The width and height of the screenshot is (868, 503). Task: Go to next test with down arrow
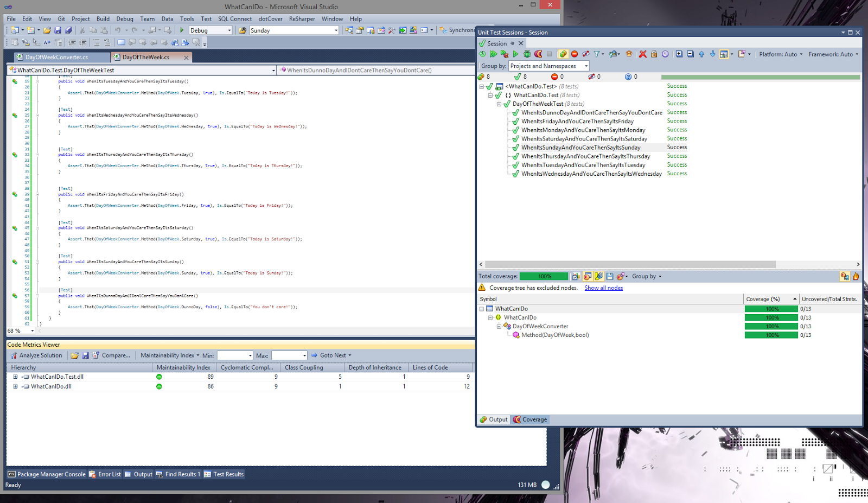click(x=713, y=54)
